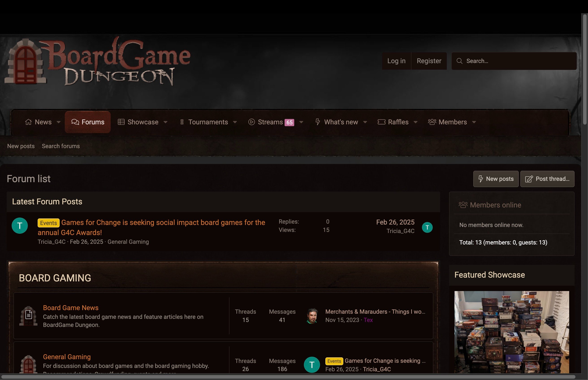Click the house icon beside News
Screen dimensions: 588x380
28,122
